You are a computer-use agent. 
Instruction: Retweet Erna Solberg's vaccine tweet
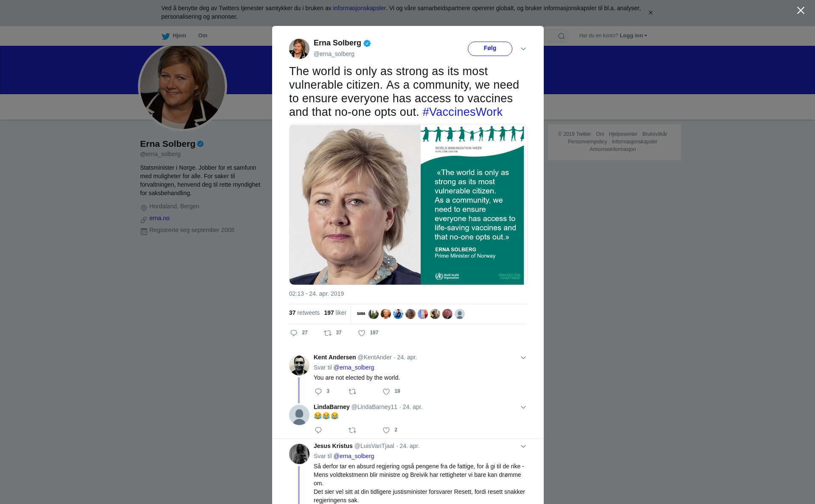[x=328, y=333]
